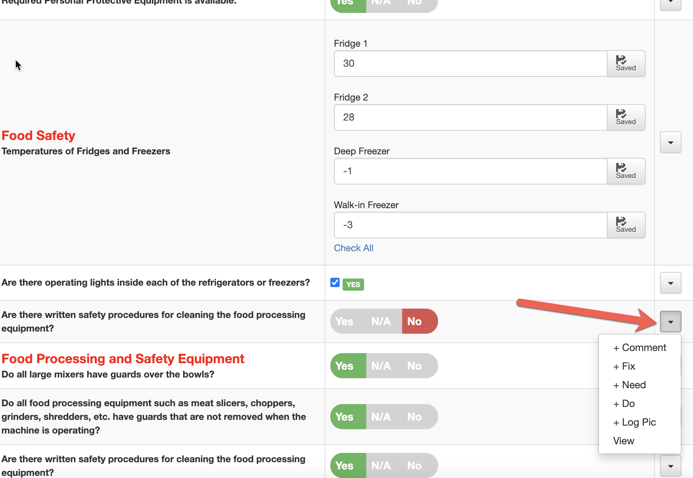The height and width of the screenshot is (478, 693).
Task: Click the Saved icon for Deep Freezer
Action: (x=625, y=171)
